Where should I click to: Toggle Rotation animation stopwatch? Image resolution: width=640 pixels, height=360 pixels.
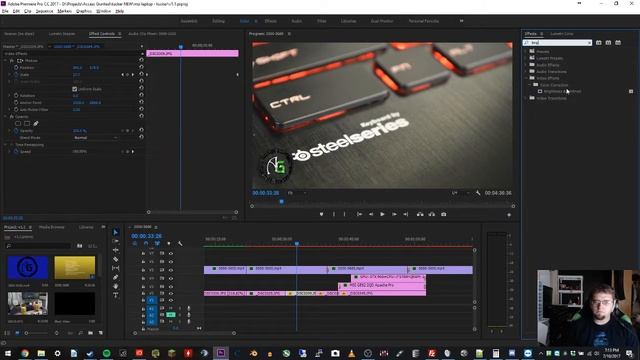(16, 96)
